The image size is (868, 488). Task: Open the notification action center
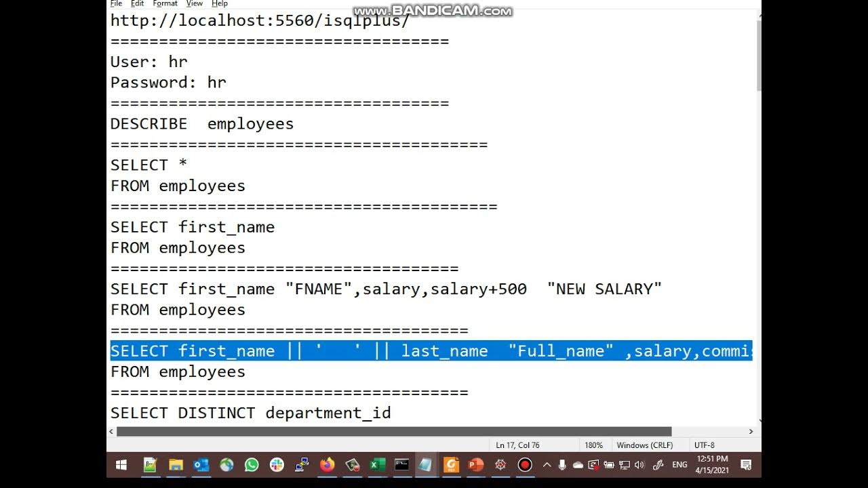(746, 465)
